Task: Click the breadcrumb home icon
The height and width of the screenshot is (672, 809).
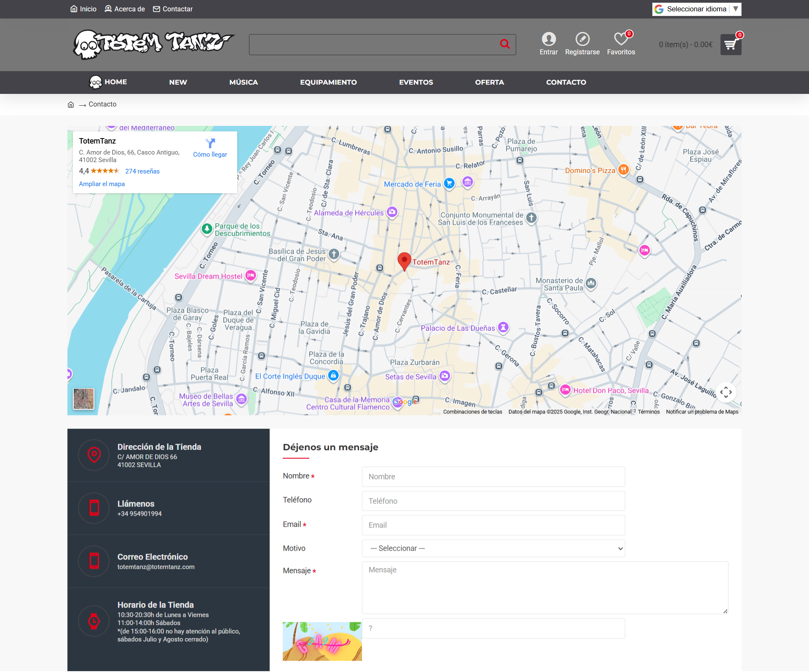Action: 71,104
